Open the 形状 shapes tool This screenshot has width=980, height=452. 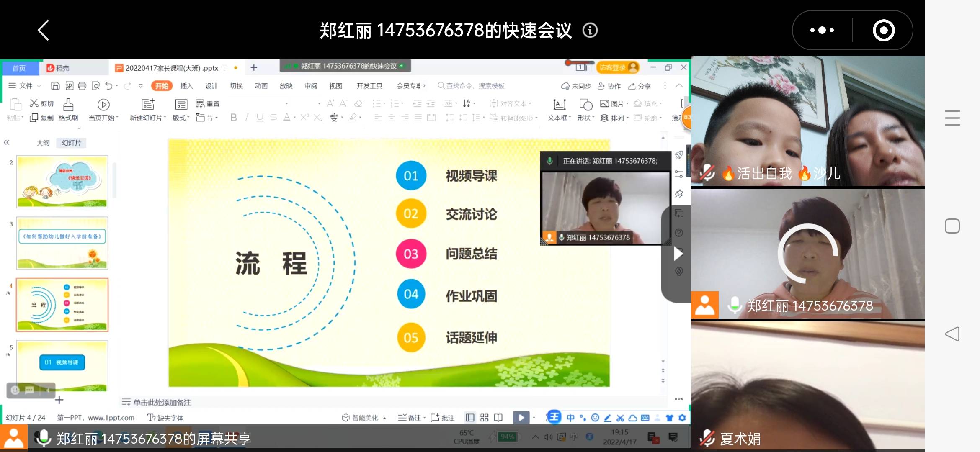coord(585,110)
